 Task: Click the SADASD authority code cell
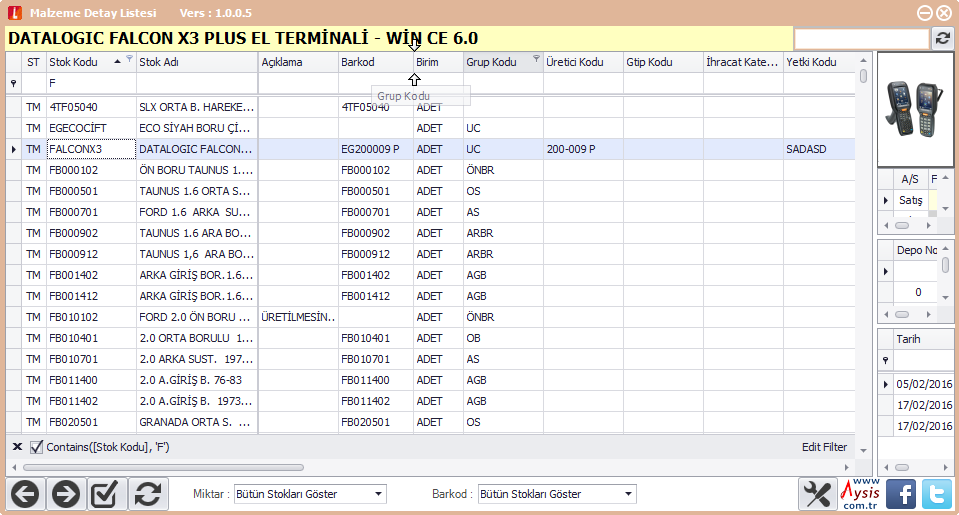[819, 149]
